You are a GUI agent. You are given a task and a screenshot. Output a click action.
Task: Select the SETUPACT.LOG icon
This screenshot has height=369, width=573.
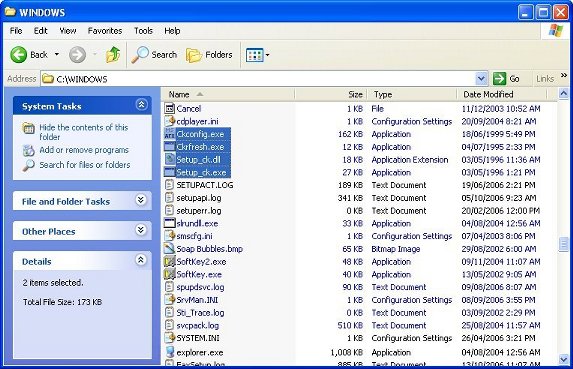(x=170, y=185)
